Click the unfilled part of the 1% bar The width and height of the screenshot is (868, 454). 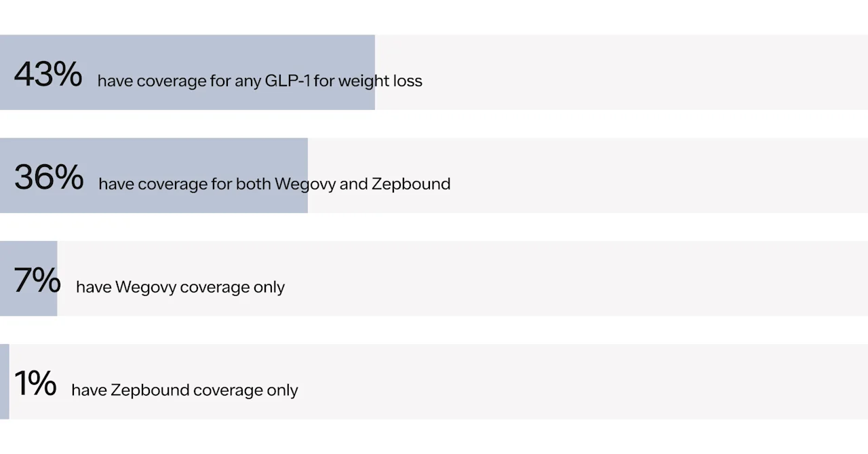[x=576, y=382]
